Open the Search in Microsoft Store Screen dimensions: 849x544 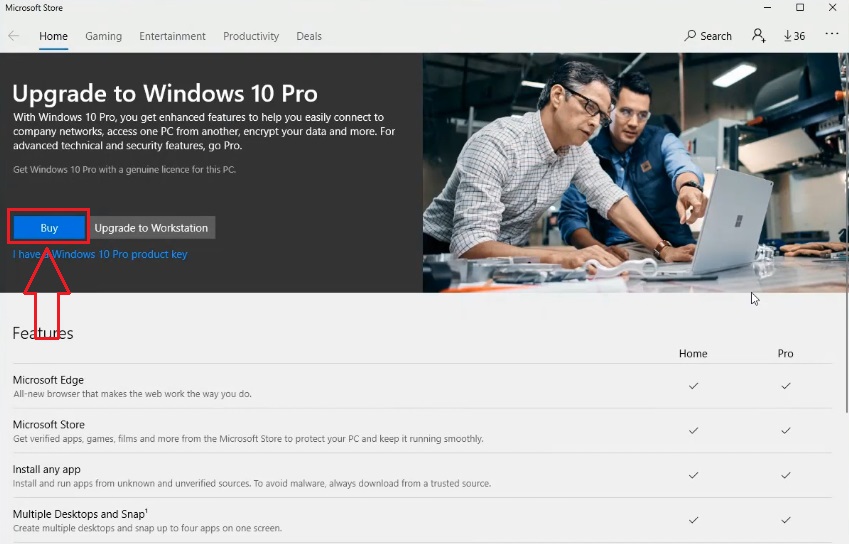pyautogui.click(x=708, y=36)
